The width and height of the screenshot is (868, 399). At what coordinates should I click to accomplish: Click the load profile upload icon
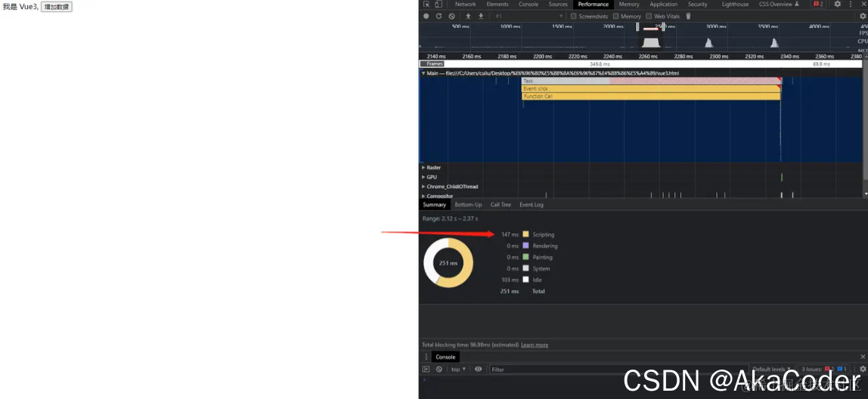coord(468,16)
